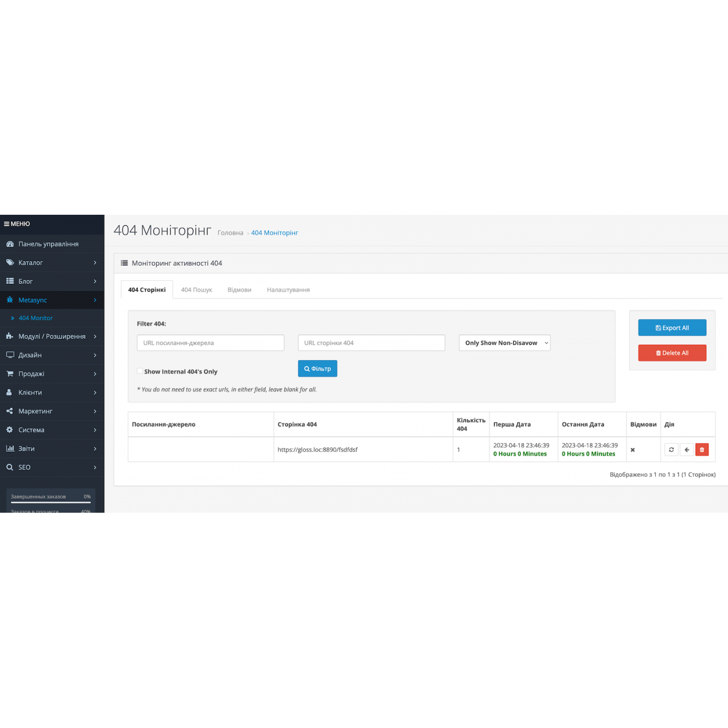This screenshot has width=728, height=728.
Task: Click the refresh icon in the table row
Action: 671,450
